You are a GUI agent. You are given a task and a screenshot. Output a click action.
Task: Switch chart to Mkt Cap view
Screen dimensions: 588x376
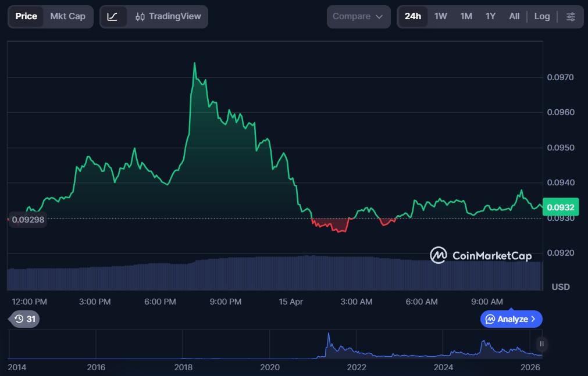click(x=67, y=16)
